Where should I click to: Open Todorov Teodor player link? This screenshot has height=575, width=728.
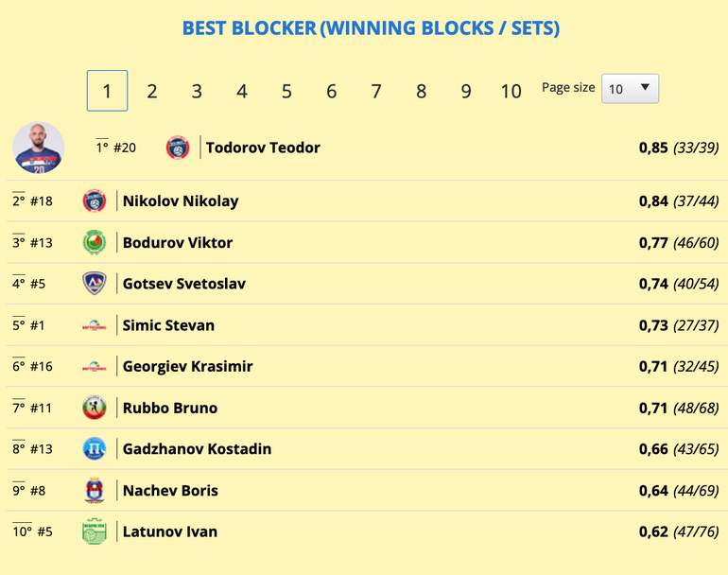click(263, 148)
